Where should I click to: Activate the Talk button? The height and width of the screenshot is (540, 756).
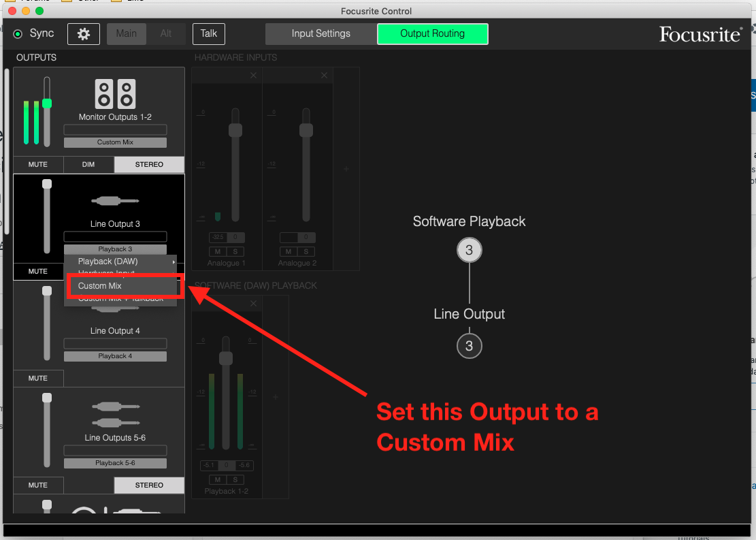point(209,34)
